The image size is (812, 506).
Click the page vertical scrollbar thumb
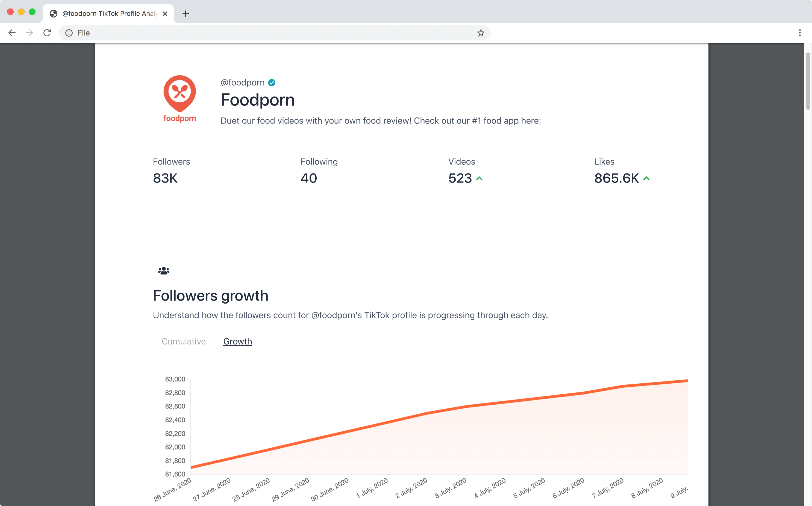808,81
